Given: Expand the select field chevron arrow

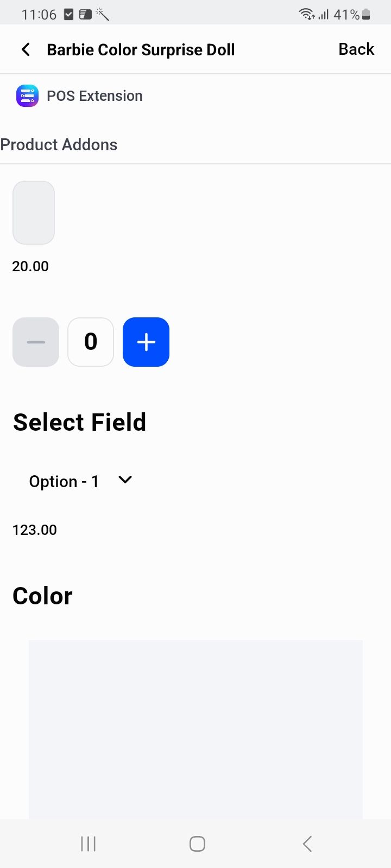Looking at the screenshot, I should click(125, 480).
